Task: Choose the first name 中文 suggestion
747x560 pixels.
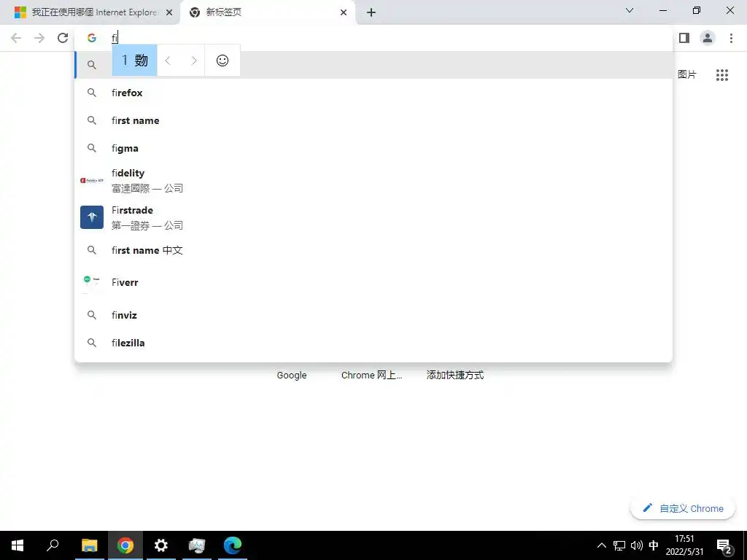Action: coord(373,250)
